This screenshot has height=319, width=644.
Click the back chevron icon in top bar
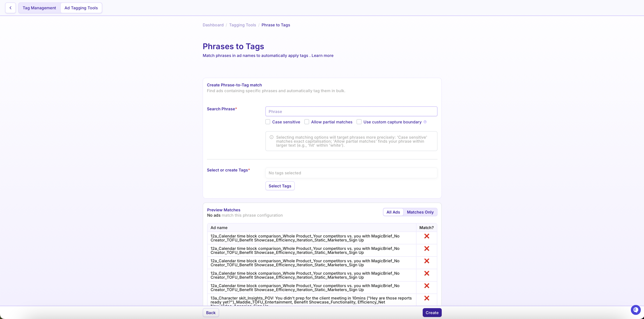click(x=10, y=8)
